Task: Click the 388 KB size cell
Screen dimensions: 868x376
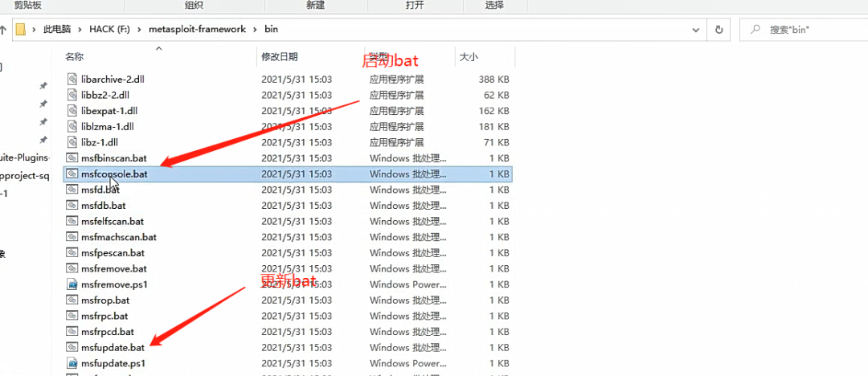Action: coord(493,80)
